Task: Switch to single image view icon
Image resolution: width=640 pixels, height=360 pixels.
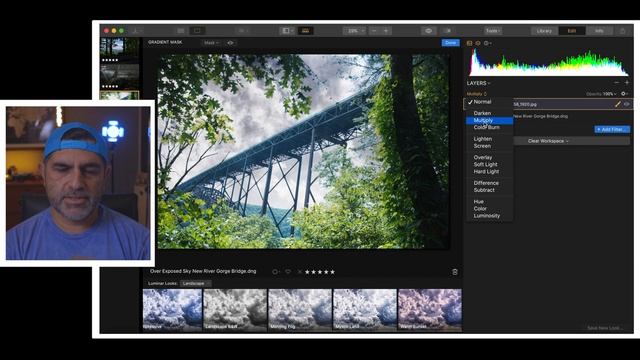Action: 197,31
